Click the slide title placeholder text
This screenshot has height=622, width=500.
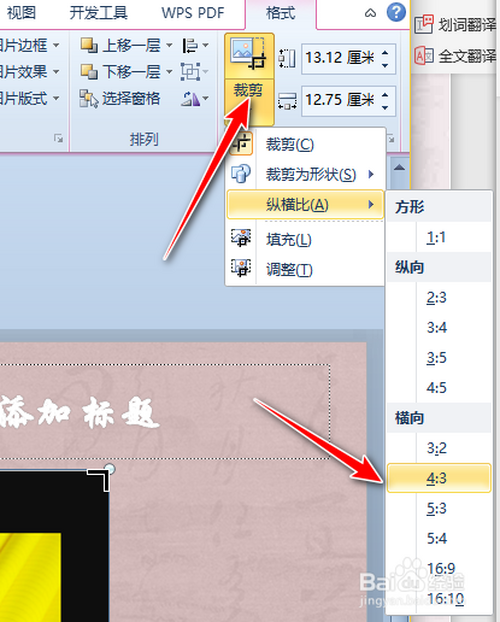point(79,413)
